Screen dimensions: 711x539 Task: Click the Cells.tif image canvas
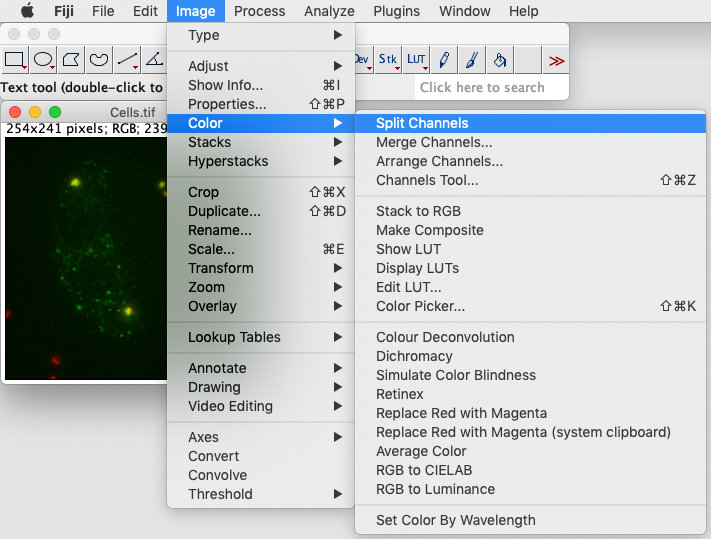coord(85,258)
